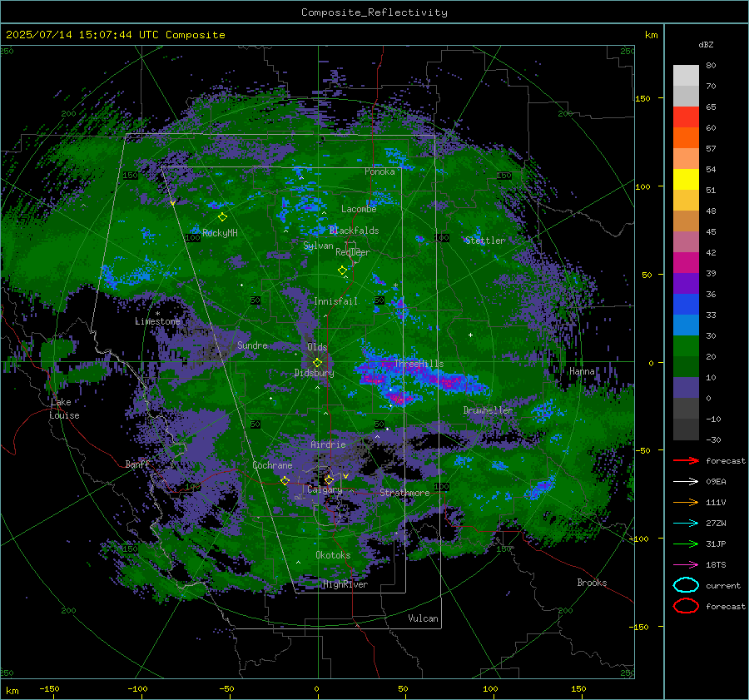Click the Sylvan label on map
The width and height of the screenshot is (749, 700).
[318, 246]
